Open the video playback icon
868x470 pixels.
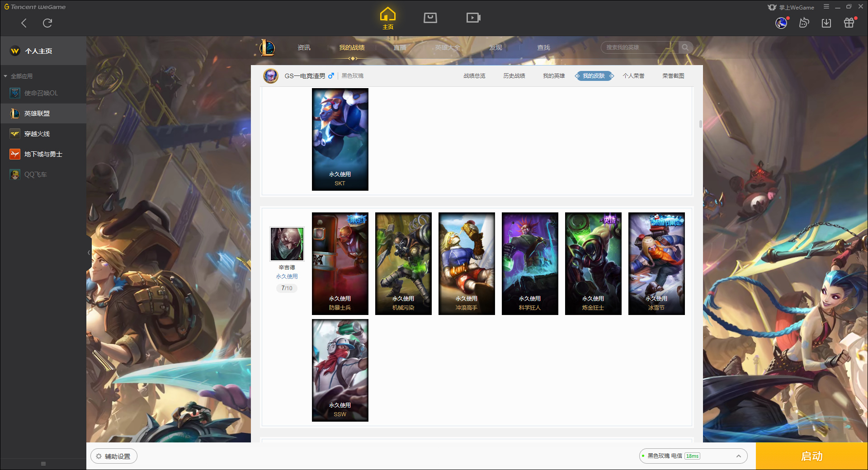tap(473, 18)
